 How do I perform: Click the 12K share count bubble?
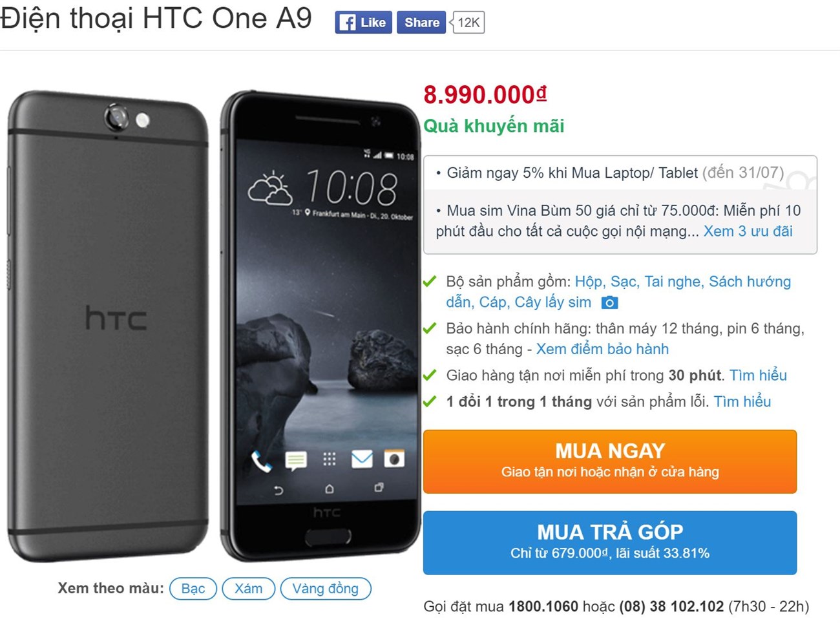467,23
